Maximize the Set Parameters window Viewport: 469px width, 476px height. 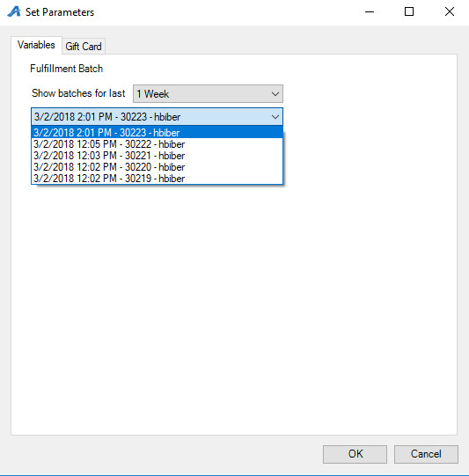[x=409, y=11]
